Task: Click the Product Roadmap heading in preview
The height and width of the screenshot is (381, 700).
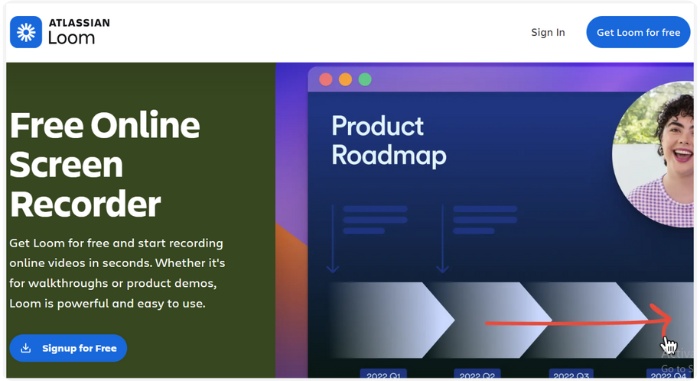Action: pyautogui.click(x=388, y=141)
